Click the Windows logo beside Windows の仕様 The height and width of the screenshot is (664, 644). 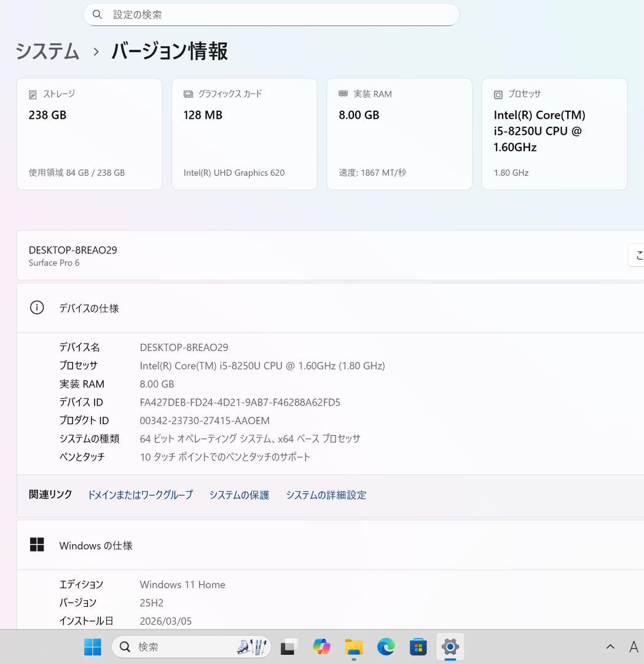tap(37, 545)
